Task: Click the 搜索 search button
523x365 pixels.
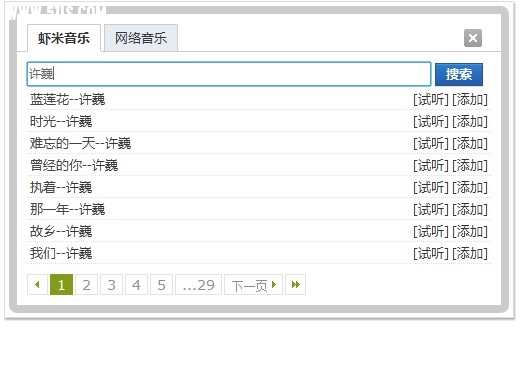Action: pos(459,74)
